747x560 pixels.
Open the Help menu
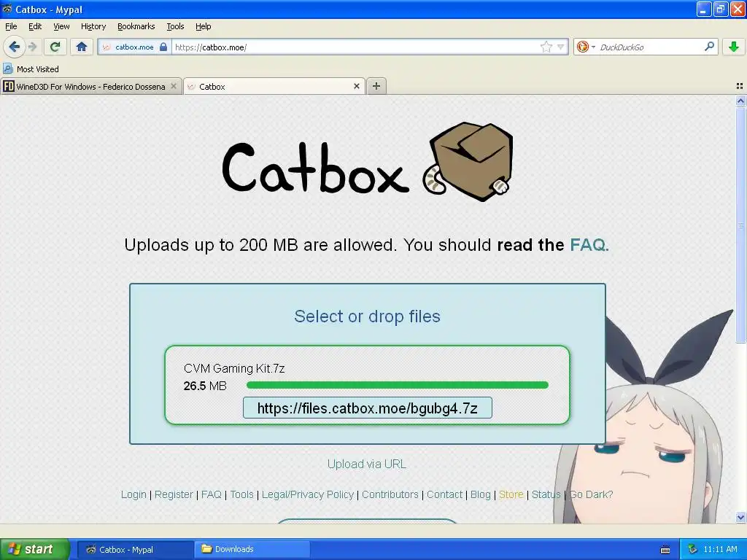tap(203, 26)
